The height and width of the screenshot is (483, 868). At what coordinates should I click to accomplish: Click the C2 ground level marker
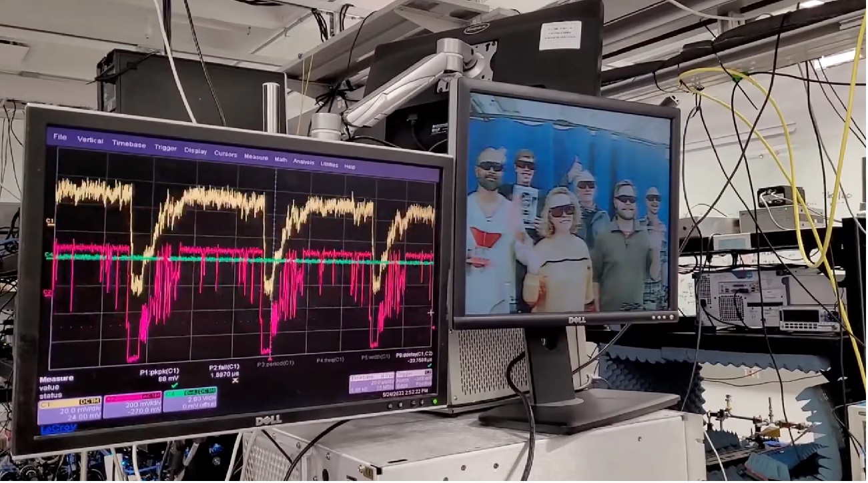(48, 292)
